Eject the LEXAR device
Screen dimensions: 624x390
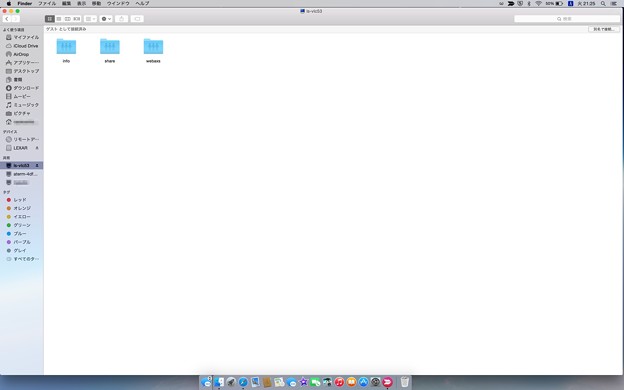click(x=37, y=148)
